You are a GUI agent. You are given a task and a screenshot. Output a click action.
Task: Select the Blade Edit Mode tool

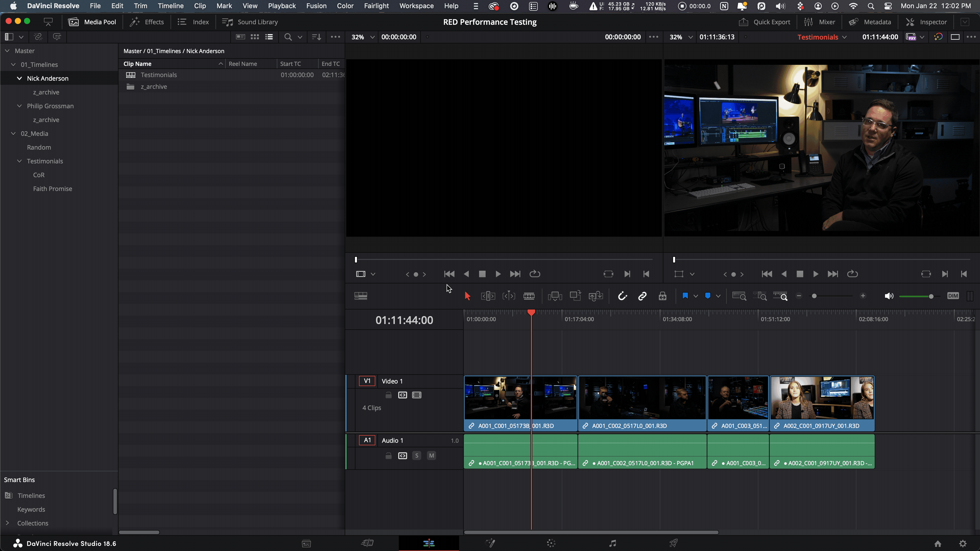529,296
